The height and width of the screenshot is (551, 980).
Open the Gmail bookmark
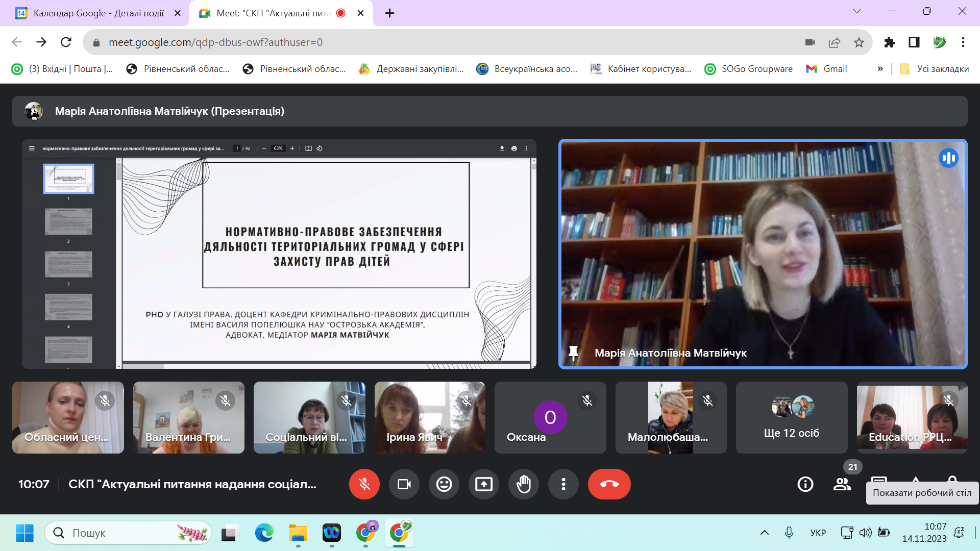(826, 69)
